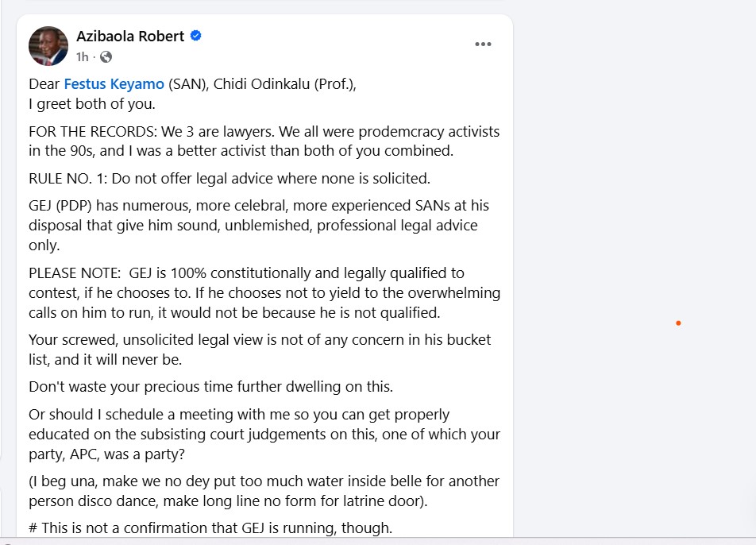Click the 'PLEASE NOTE' paragraph
Screen dimensions: 756x545
(264, 292)
